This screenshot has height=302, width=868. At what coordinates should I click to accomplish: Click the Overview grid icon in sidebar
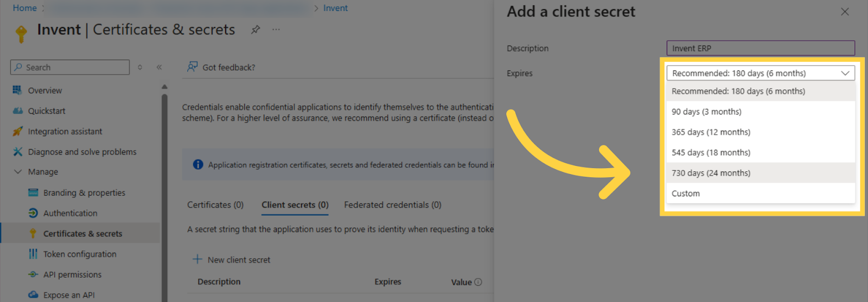17,90
